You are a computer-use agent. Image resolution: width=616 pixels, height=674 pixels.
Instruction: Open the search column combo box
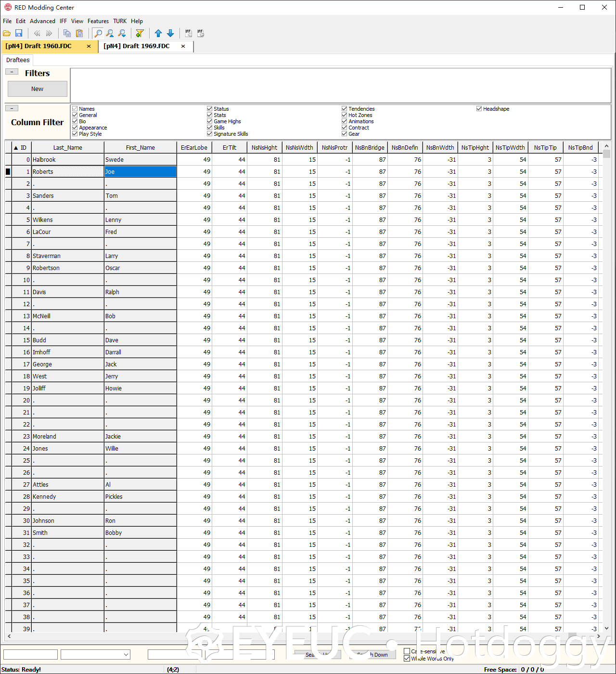coord(95,654)
